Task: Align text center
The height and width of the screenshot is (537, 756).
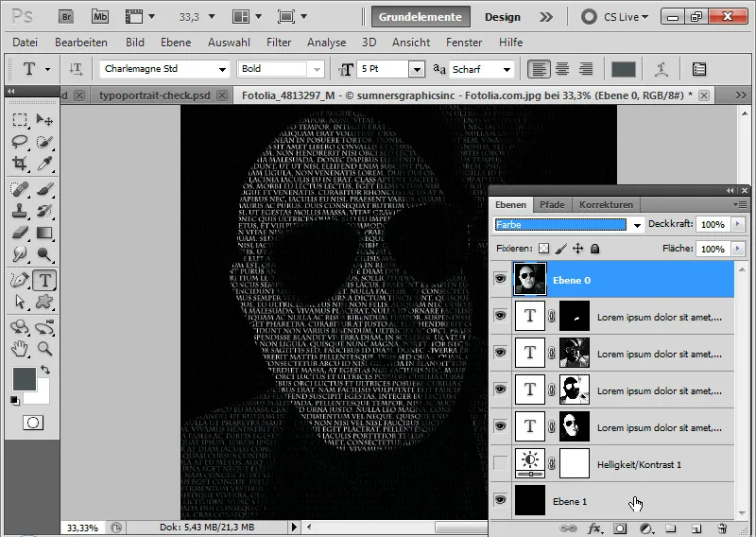Action: [562, 69]
